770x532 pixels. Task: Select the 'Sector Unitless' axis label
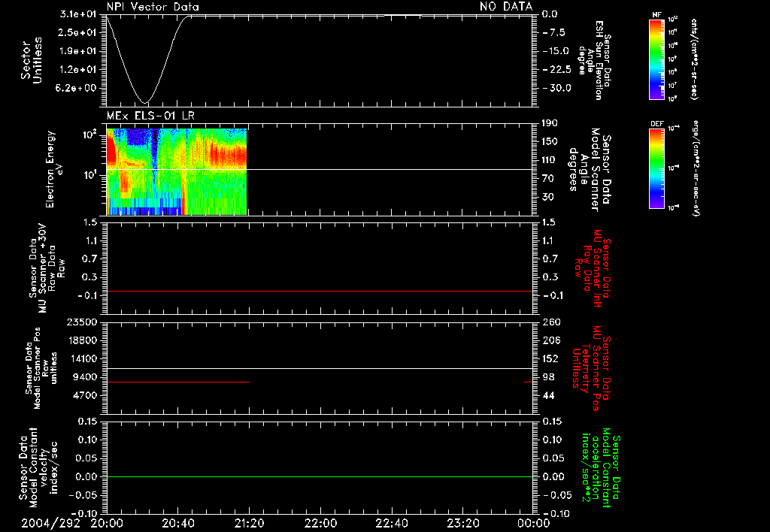tap(32, 60)
